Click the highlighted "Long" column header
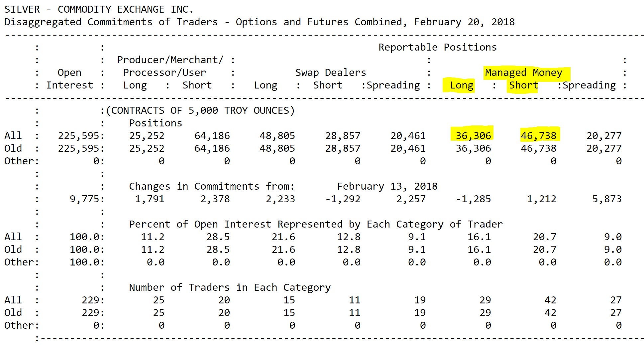The width and height of the screenshot is (644, 345). tap(461, 85)
